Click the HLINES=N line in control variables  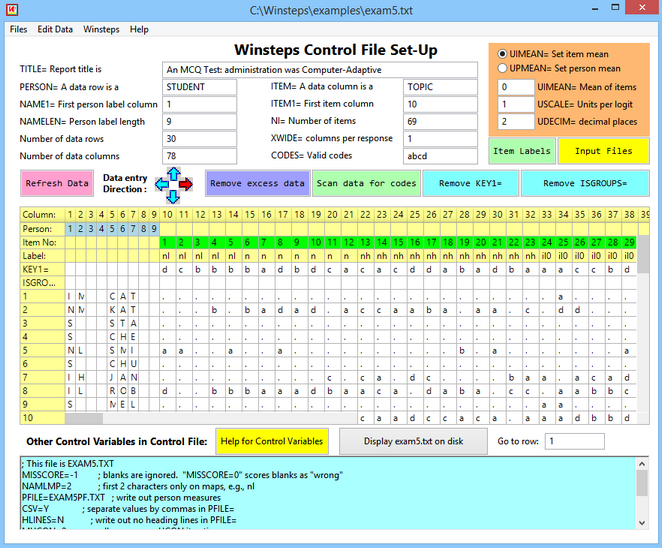click(x=129, y=521)
